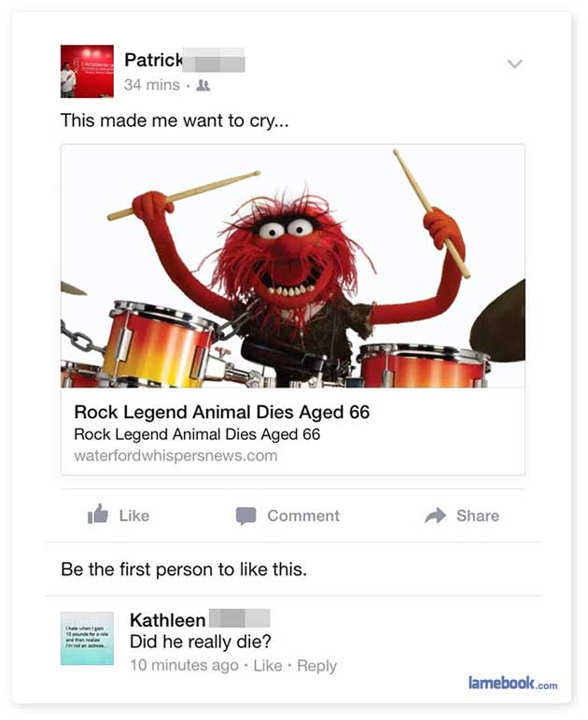Reply to Kathleen's comment
Image resolution: width=588 pixels, height=720 pixels.
[x=316, y=666]
